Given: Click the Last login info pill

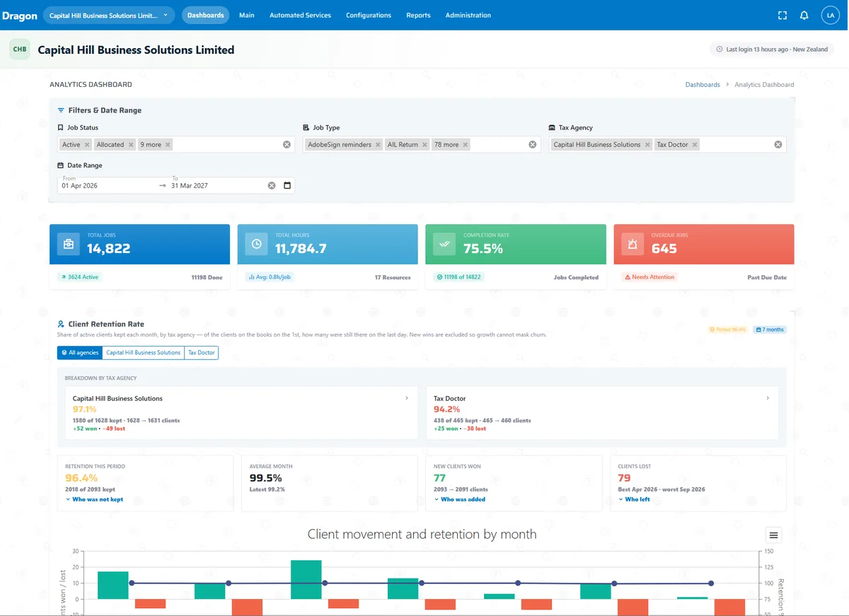Looking at the screenshot, I should point(772,50).
